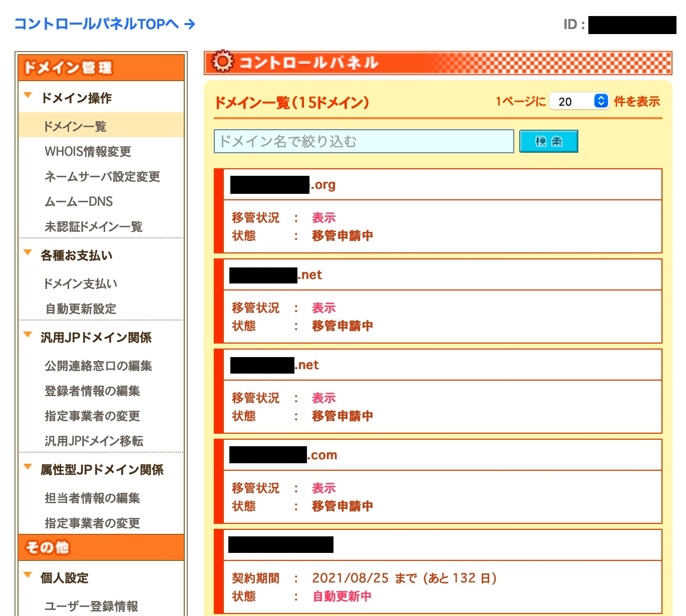Open ドメイン支払い in sidebar
686x616 pixels.
pos(81,283)
